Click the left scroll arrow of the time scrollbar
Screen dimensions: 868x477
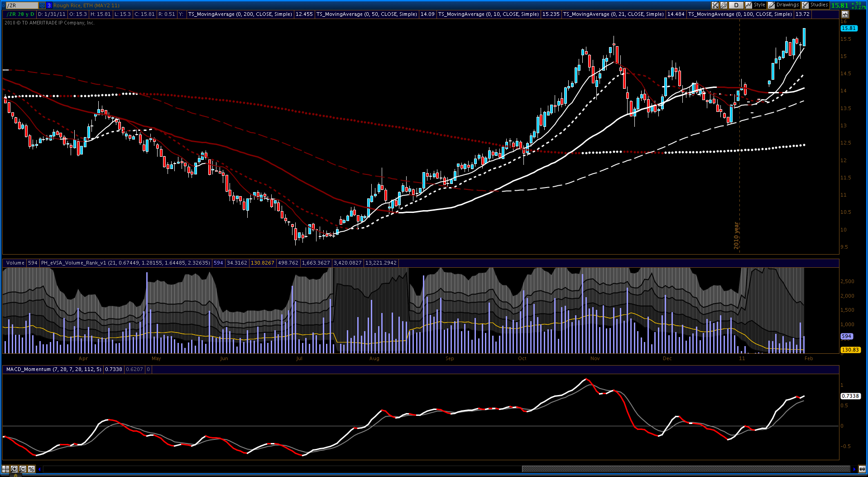pyautogui.click(x=40, y=469)
